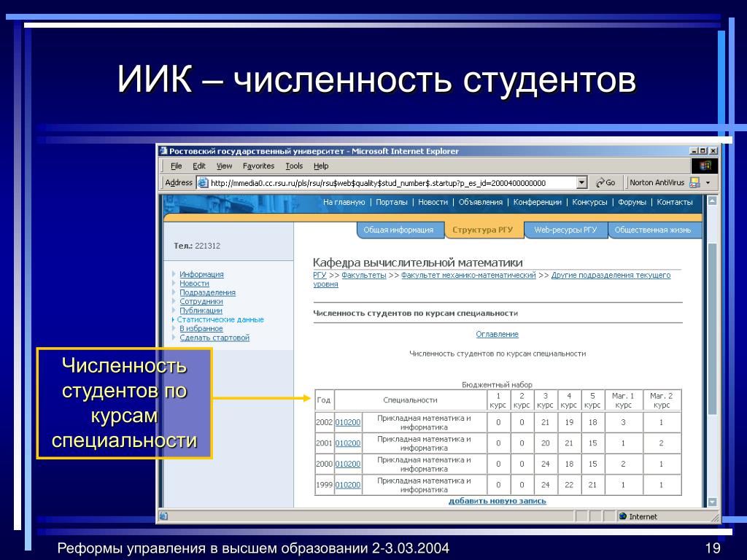Open the Конкурсы navigation link

589,202
